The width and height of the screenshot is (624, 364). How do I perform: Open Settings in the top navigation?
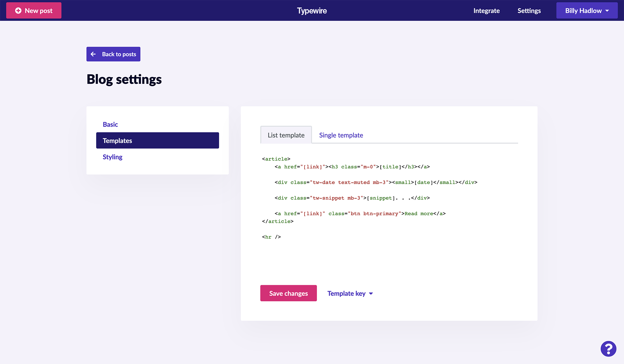529,11
